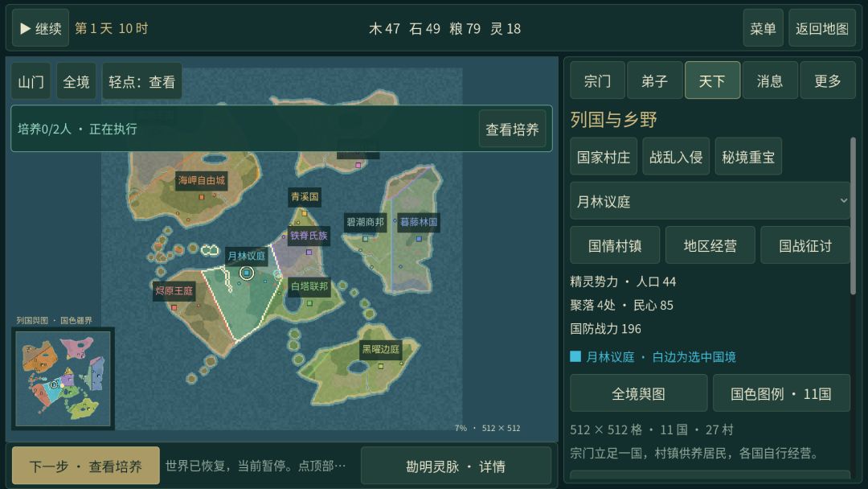The height and width of the screenshot is (489, 868).
Task: Click the circled sect marker in 月林议庭
Action: (247, 273)
